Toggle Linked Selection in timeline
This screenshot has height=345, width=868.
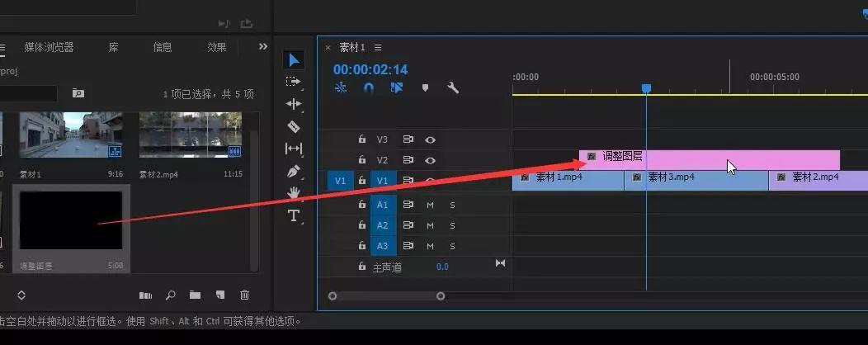click(396, 87)
